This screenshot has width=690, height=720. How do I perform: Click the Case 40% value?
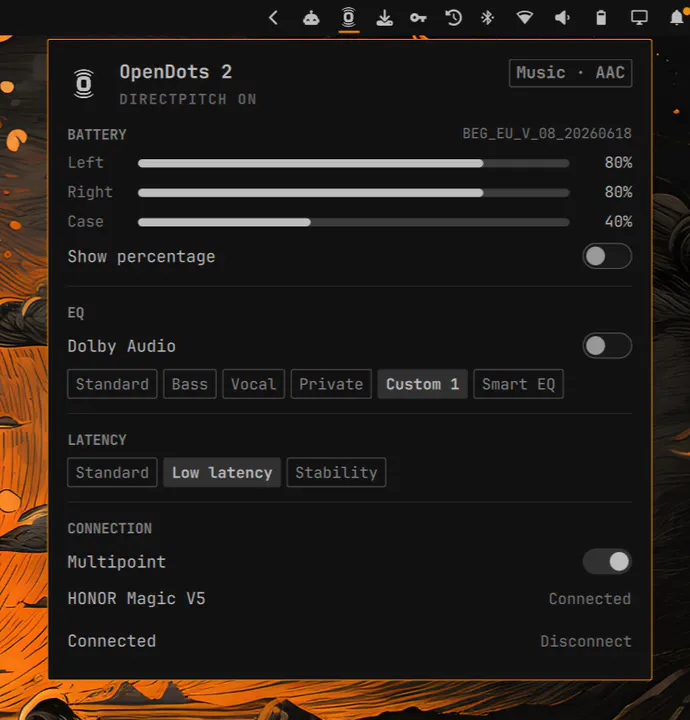(x=618, y=222)
